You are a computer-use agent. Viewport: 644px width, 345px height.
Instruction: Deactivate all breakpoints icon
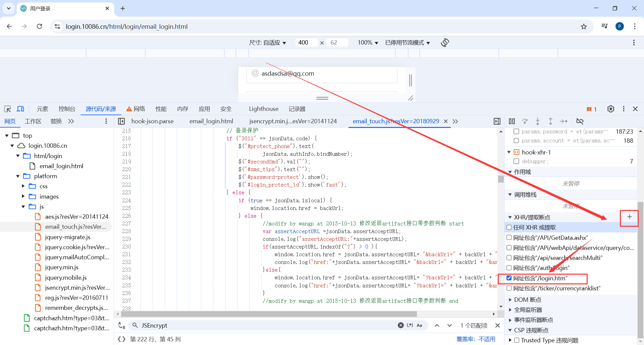pyautogui.click(x=580, y=121)
